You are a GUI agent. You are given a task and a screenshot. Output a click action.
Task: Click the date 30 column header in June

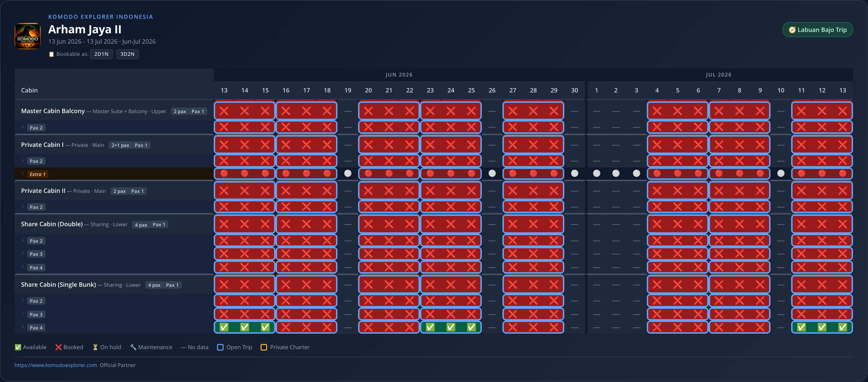click(575, 90)
